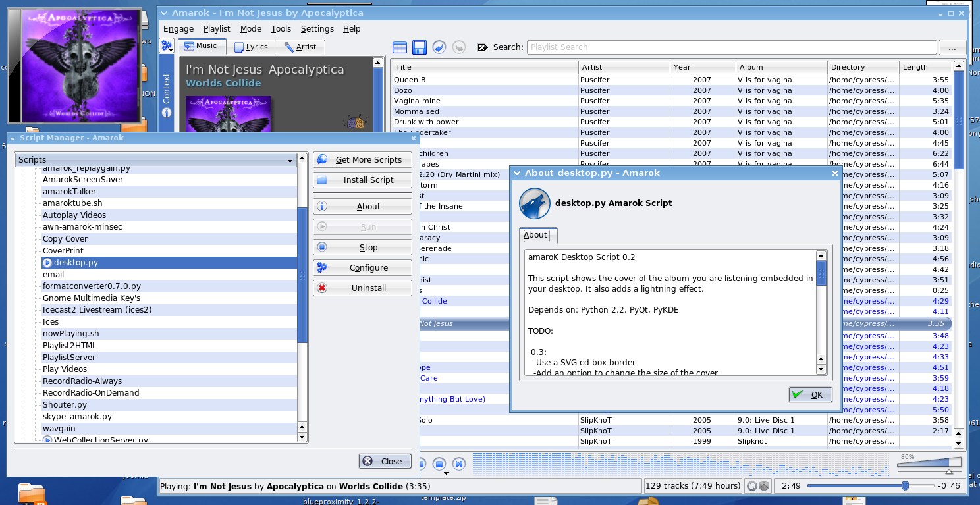Click the Save Playlist floppy disk icon

(420, 47)
